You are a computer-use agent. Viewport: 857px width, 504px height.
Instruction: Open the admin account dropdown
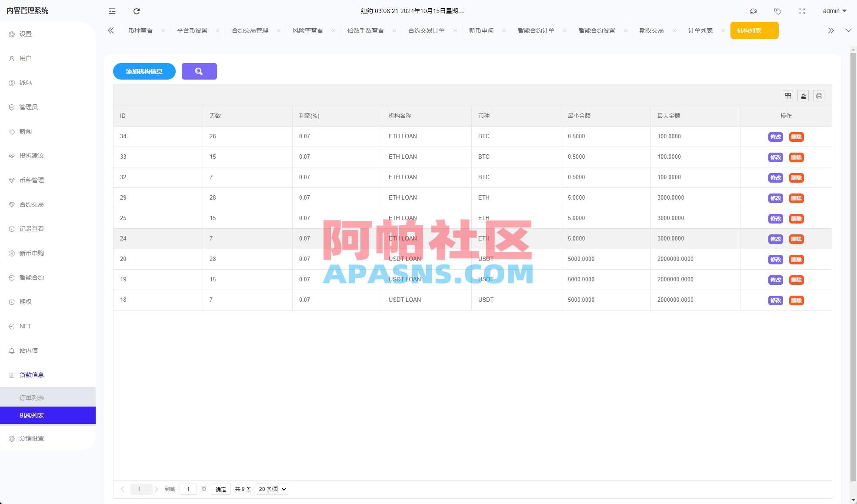pos(834,11)
